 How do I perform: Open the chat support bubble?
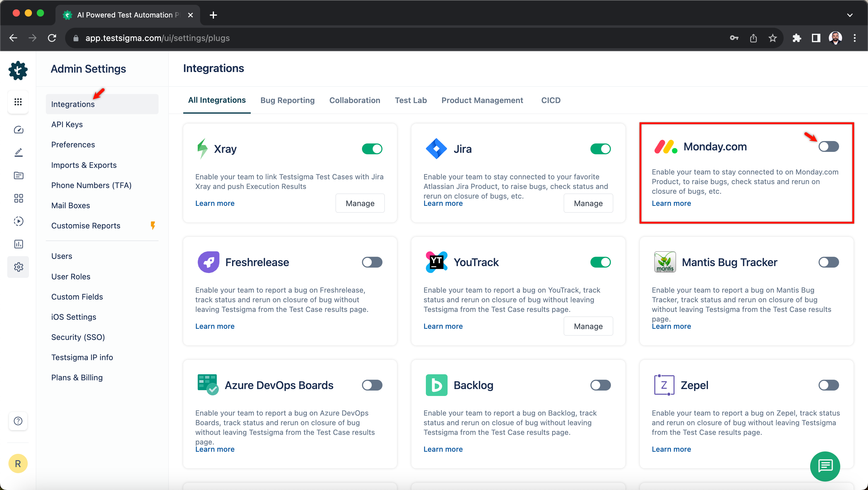point(825,466)
